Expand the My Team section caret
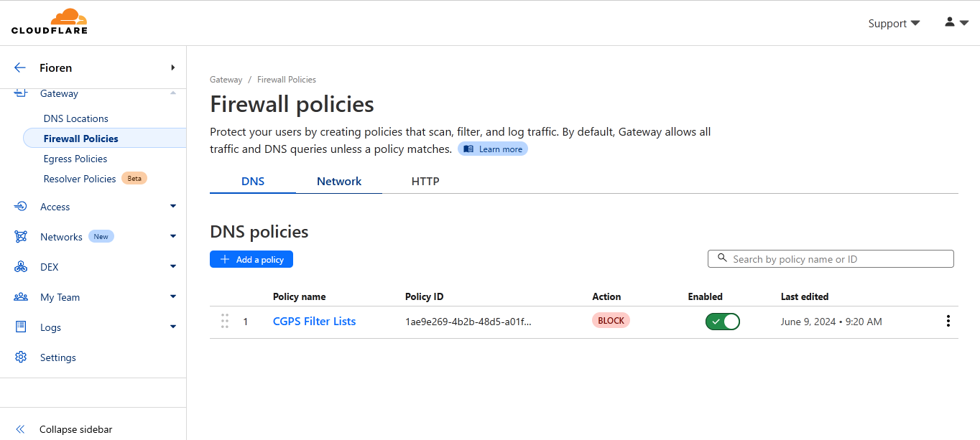This screenshot has width=980, height=440. click(173, 297)
